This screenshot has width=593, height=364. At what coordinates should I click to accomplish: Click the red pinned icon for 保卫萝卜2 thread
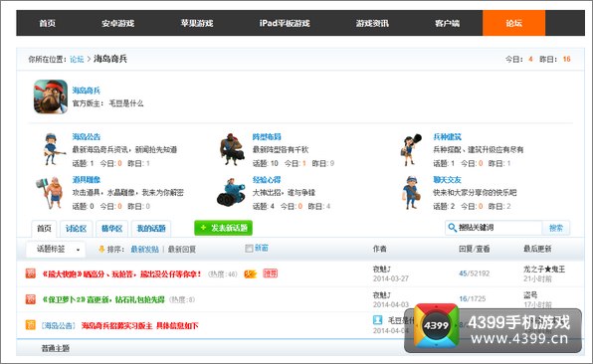point(31,299)
